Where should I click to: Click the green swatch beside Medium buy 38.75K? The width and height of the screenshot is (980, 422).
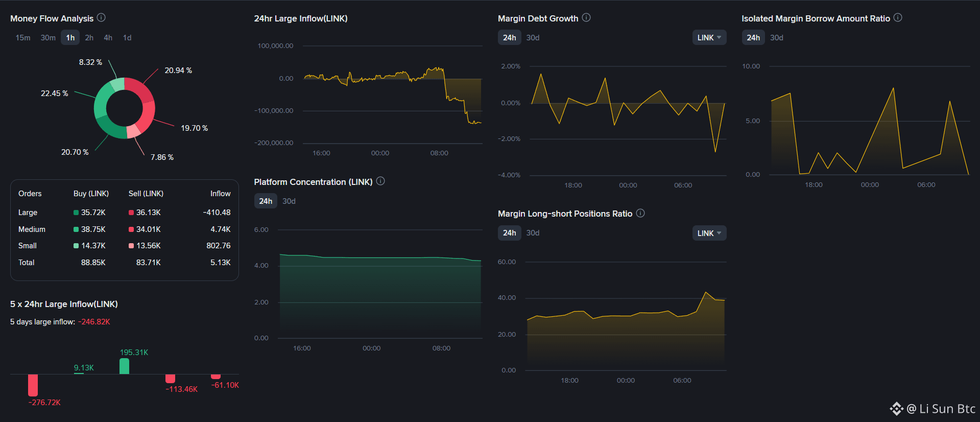[x=76, y=229]
